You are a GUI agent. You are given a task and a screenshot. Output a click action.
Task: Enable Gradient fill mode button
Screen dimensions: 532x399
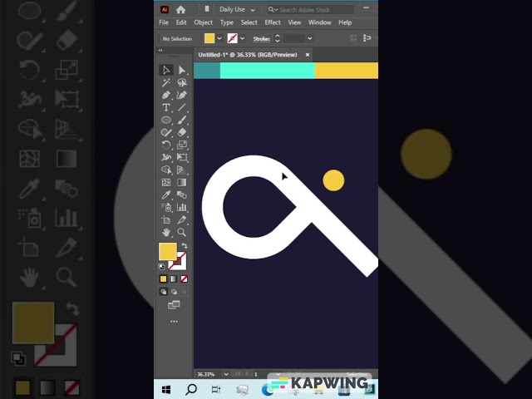174,279
